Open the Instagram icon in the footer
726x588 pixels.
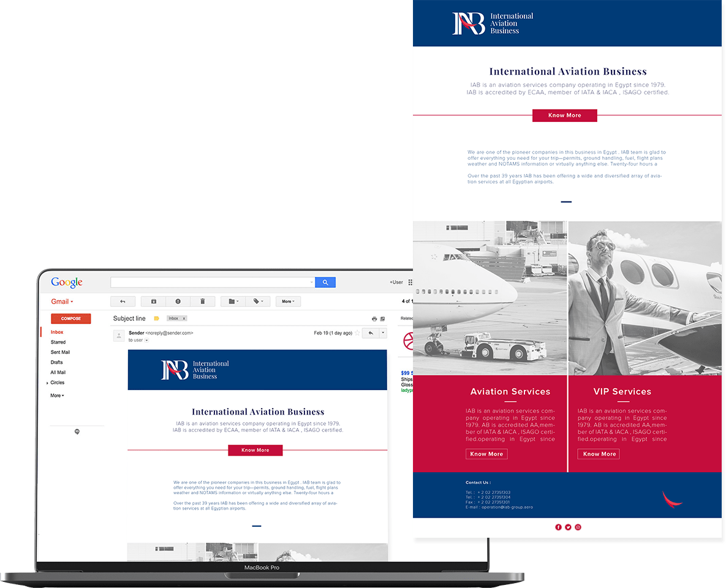point(578,527)
